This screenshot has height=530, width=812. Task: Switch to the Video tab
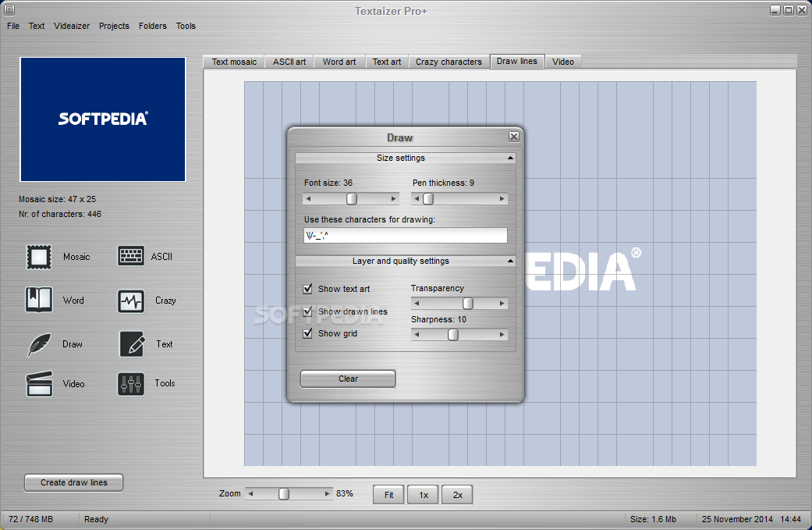(x=563, y=62)
